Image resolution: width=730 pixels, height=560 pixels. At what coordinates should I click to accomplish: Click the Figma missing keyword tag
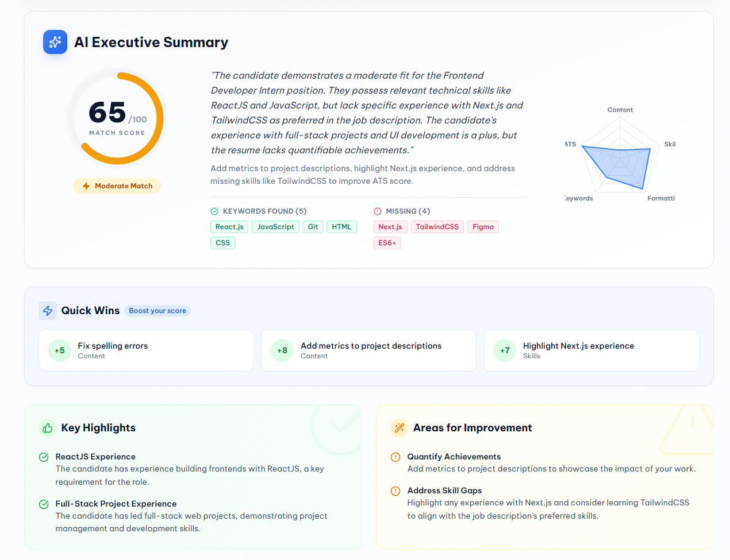pyautogui.click(x=483, y=227)
